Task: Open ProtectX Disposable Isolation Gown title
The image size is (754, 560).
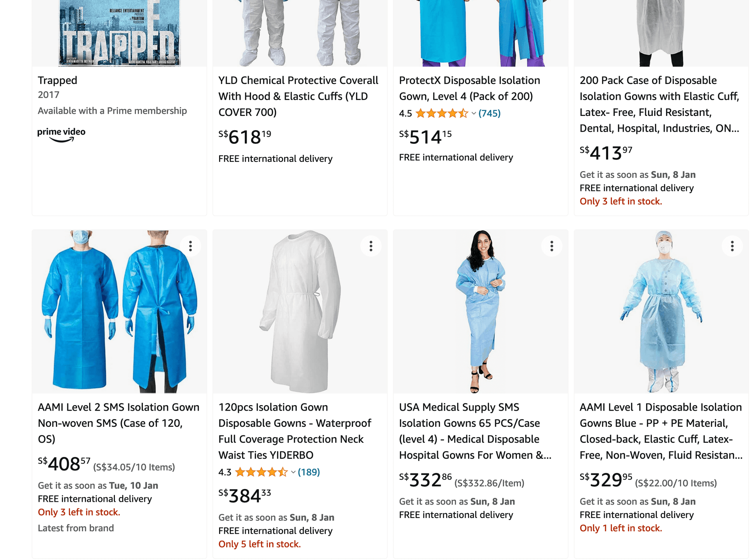Action: point(469,88)
